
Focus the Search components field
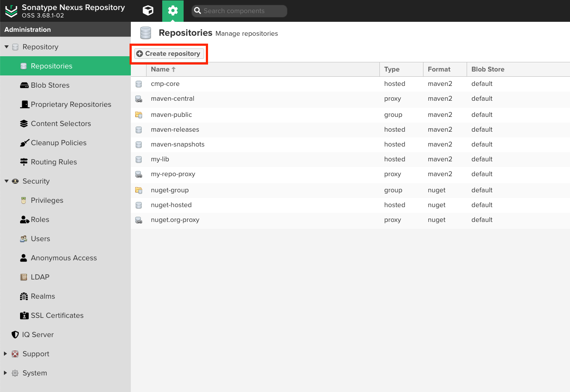click(239, 11)
